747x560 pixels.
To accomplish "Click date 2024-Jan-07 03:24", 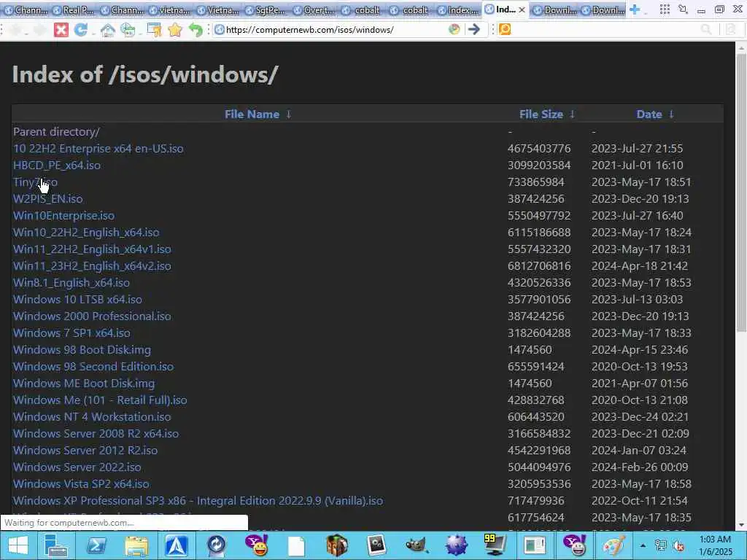I will point(639,451).
